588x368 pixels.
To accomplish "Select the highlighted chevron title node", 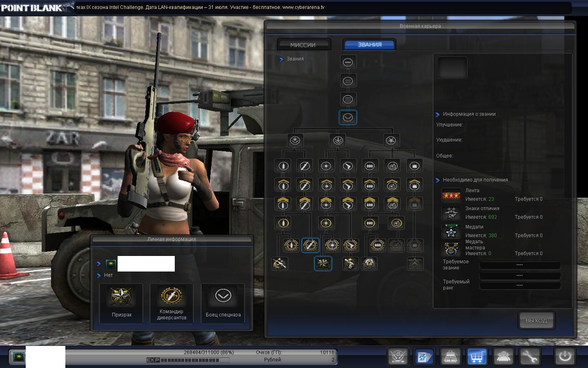I will (x=348, y=118).
